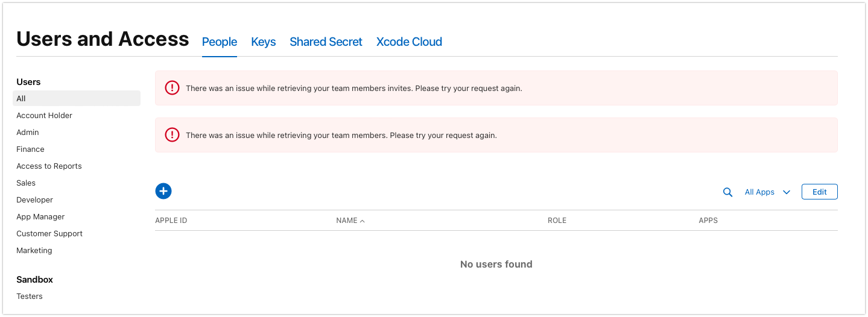Select the People tab
Screen dimensions: 868x317
tap(220, 42)
